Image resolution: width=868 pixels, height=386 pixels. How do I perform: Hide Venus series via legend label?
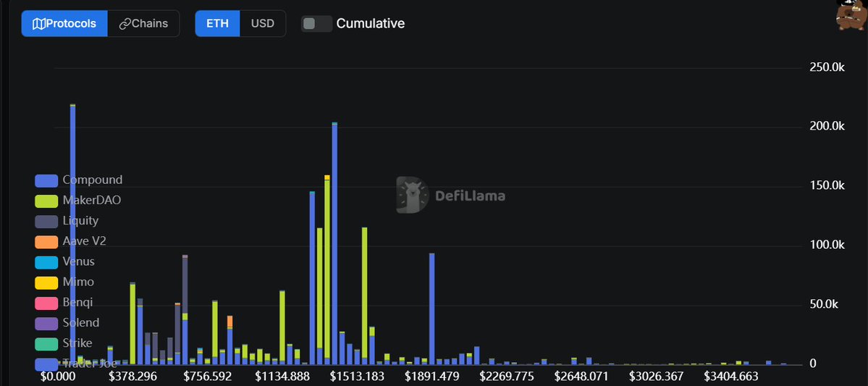[x=79, y=261]
